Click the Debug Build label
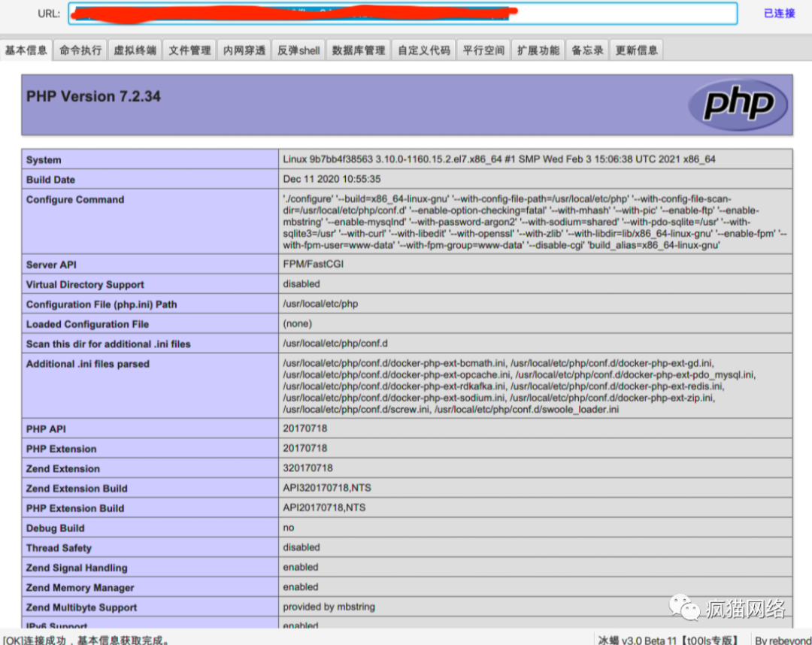The width and height of the screenshot is (812, 645). click(55, 528)
